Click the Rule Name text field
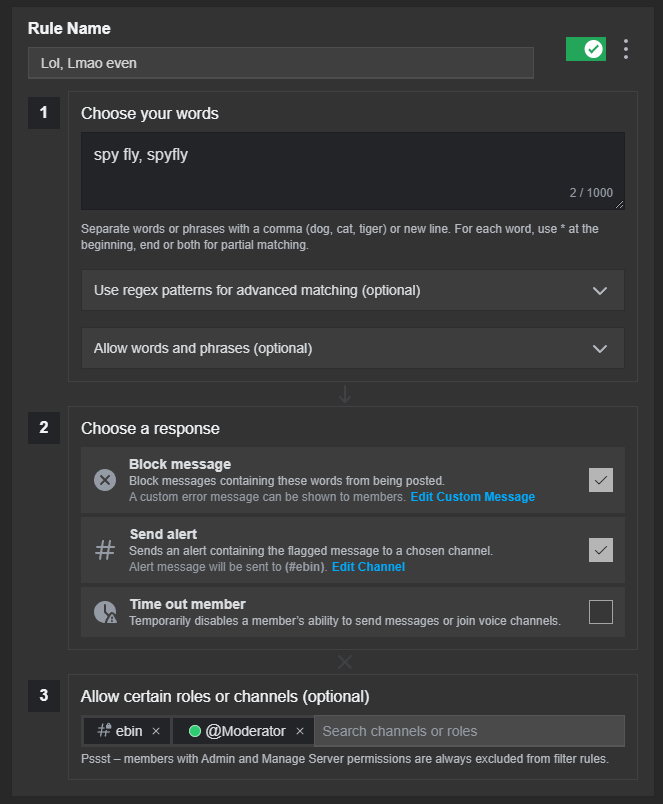 281,63
